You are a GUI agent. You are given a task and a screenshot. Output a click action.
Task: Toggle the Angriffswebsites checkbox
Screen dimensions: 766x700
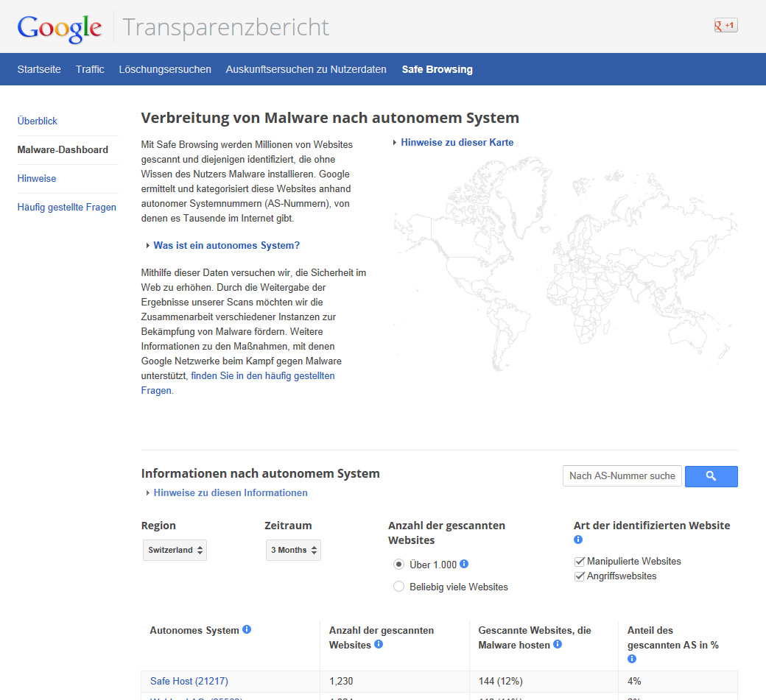pos(580,576)
